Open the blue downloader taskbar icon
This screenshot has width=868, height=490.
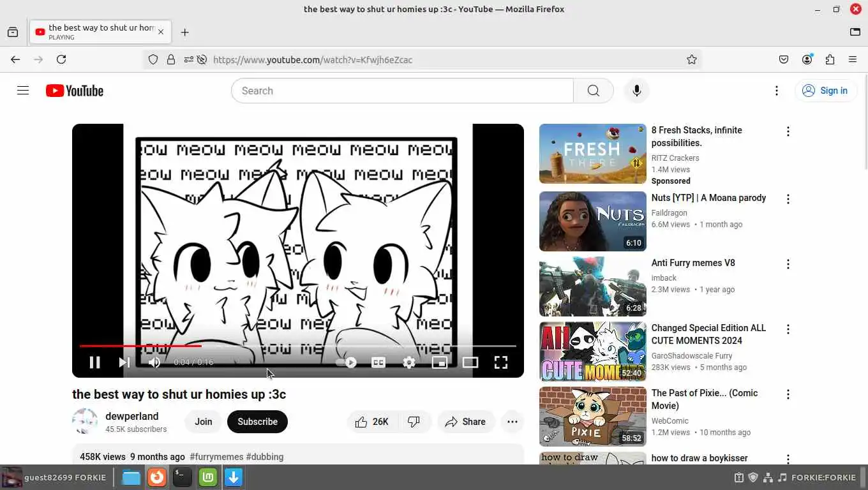pyautogui.click(x=234, y=477)
